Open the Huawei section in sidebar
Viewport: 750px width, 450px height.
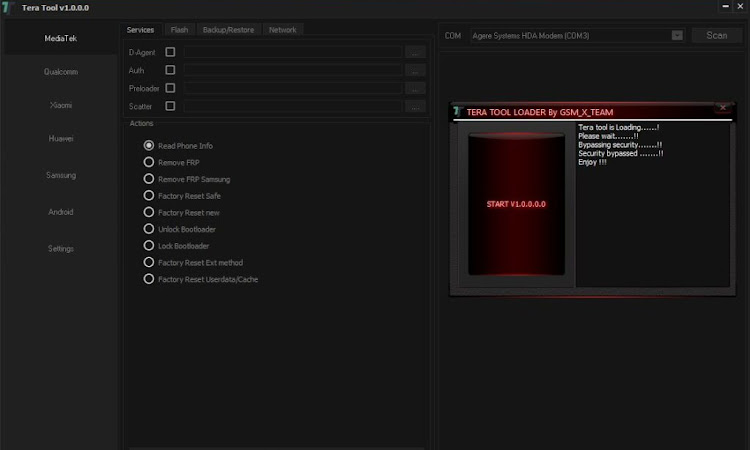coord(60,139)
